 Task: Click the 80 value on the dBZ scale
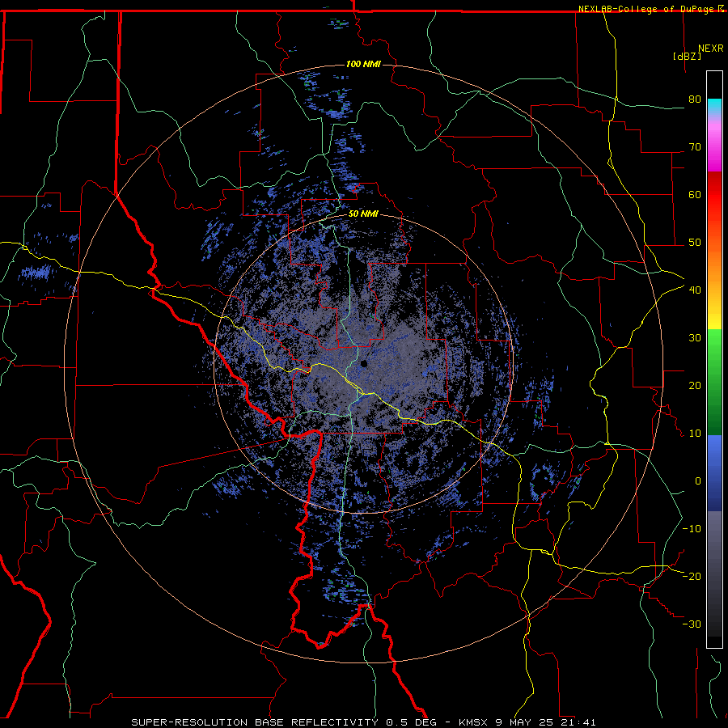695,99
